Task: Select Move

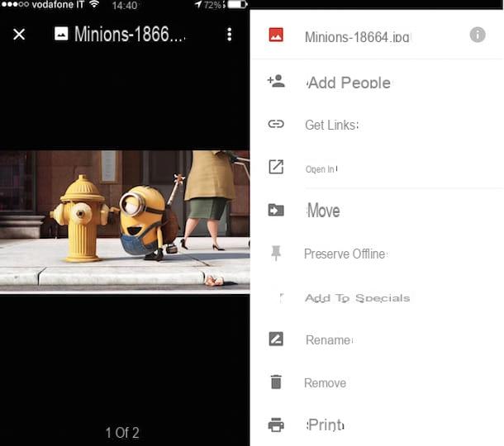Action: coord(323,211)
